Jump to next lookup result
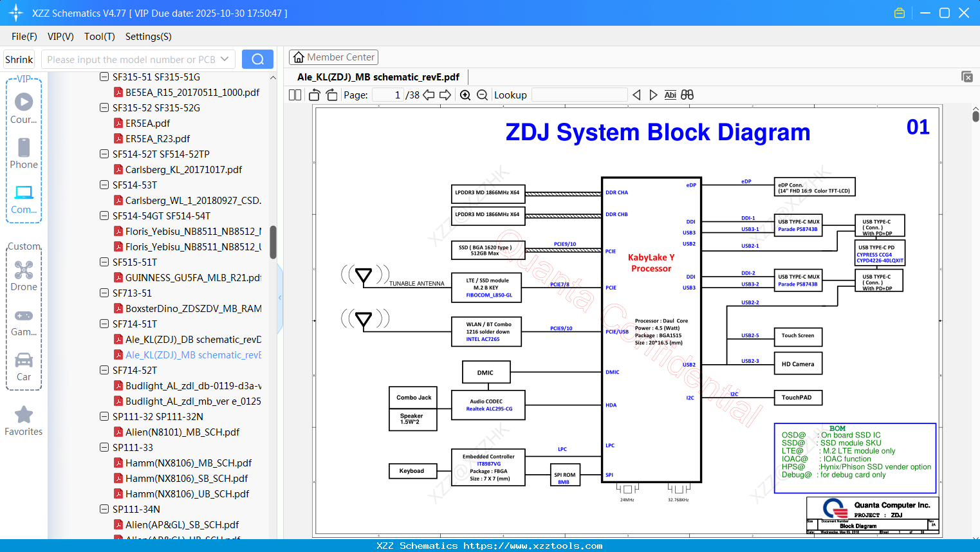The image size is (980, 552). click(x=653, y=95)
